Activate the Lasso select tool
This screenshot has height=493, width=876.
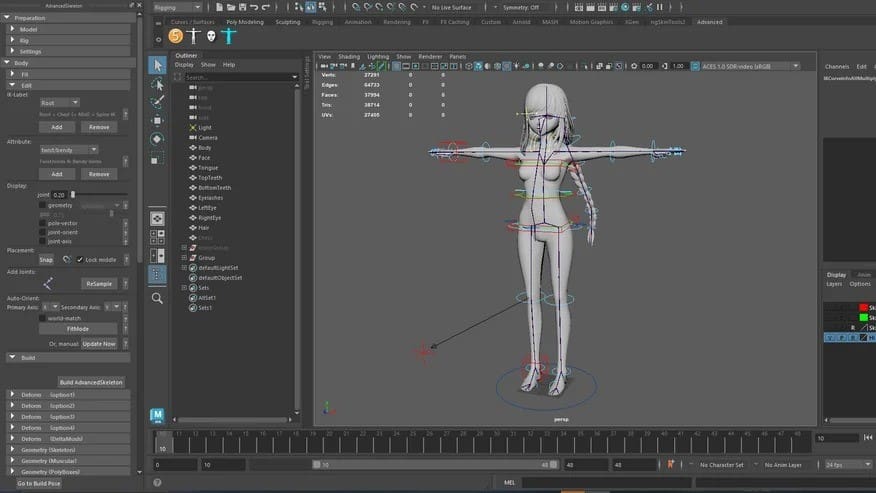point(158,84)
